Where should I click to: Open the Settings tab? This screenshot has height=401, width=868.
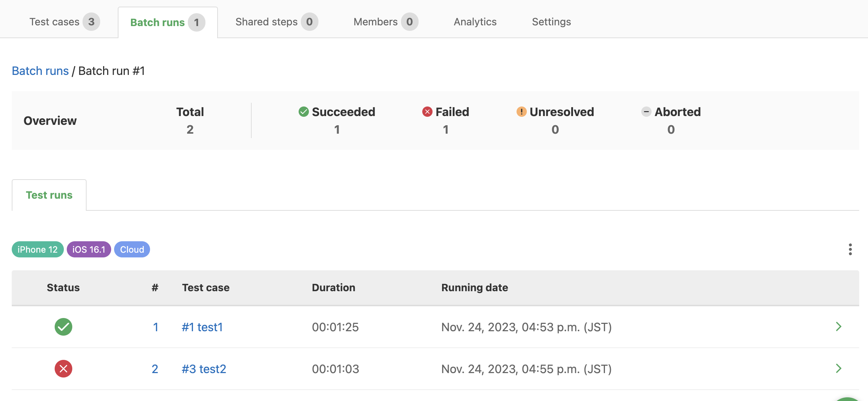point(551,22)
